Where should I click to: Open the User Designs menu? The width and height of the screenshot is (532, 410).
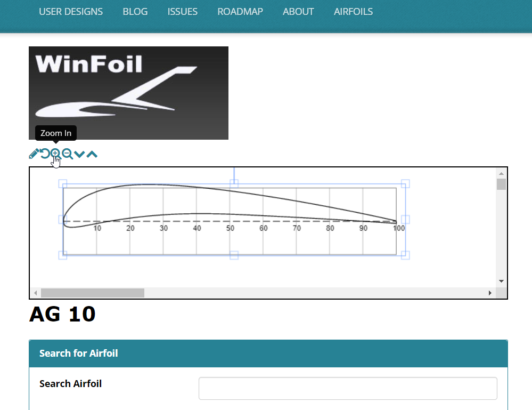pos(71,12)
